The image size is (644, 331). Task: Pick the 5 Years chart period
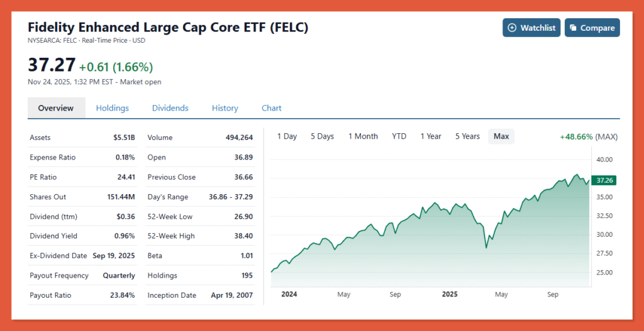[x=467, y=136]
